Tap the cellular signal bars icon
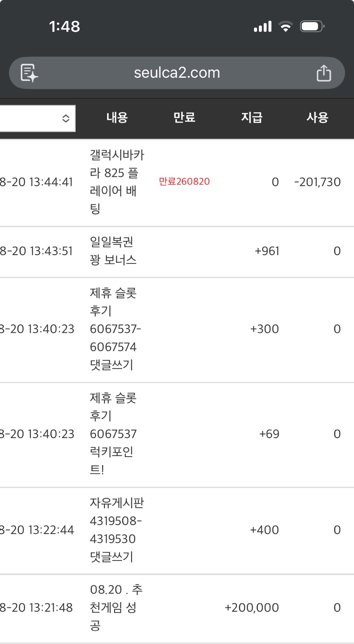This screenshot has height=644, width=354. coord(263,27)
